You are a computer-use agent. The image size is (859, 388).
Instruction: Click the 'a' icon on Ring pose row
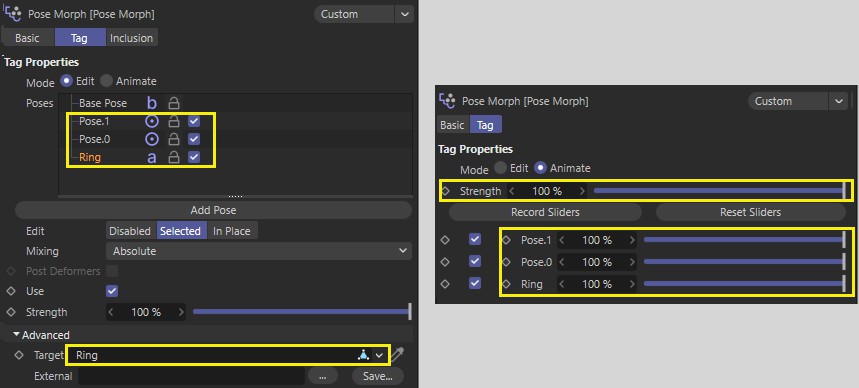click(152, 157)
